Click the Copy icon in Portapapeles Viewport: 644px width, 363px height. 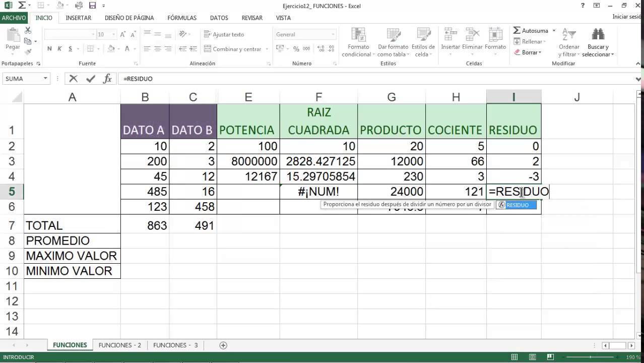[28, 41]
